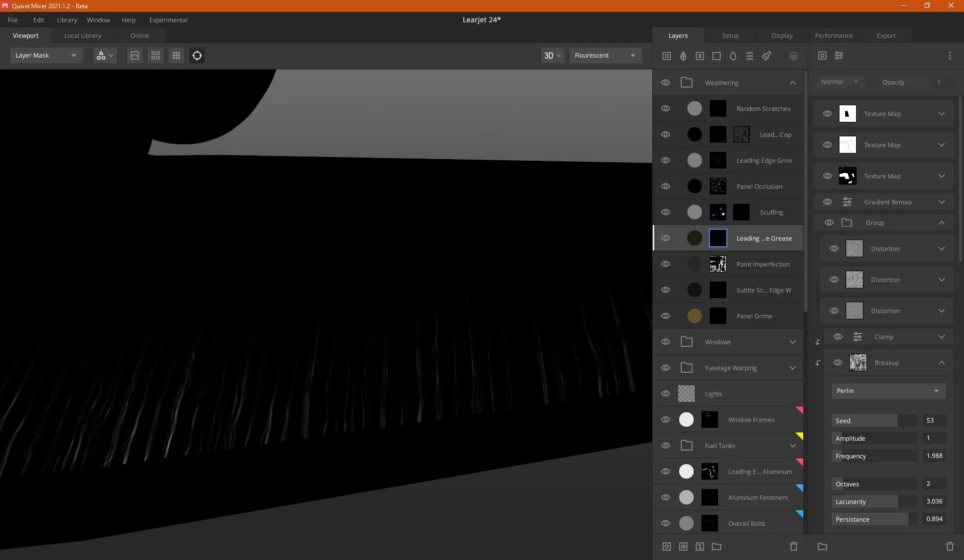Screen dimensions: 964x560
Task: Switch to the Export tab
Action: [x=886, y=35]
